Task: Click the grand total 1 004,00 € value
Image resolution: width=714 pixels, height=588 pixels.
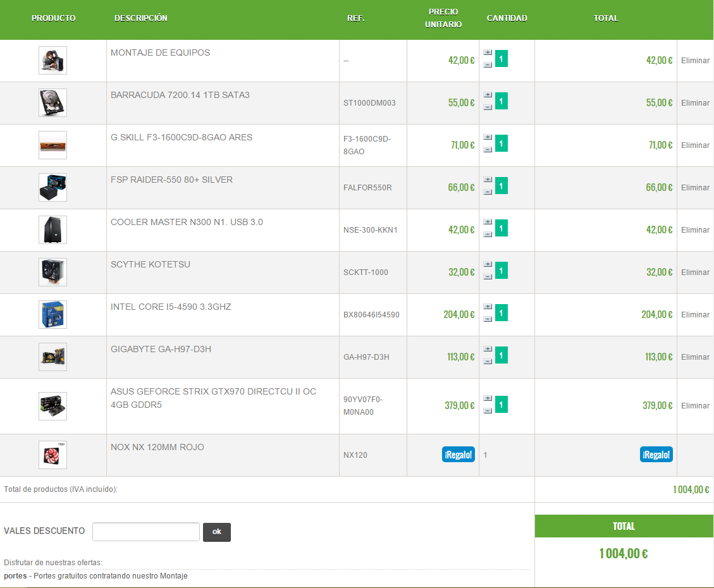Action: 624,553
